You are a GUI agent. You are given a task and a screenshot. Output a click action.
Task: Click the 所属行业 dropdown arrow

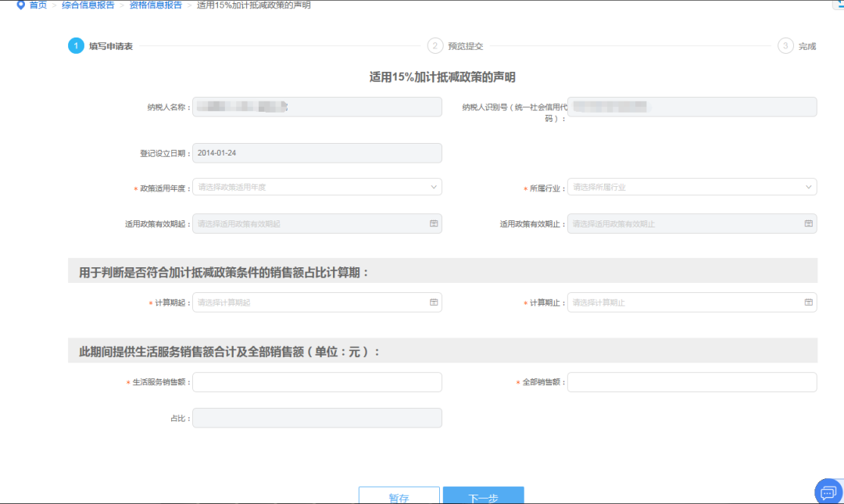pyautogui.click(x=808, y=187)
